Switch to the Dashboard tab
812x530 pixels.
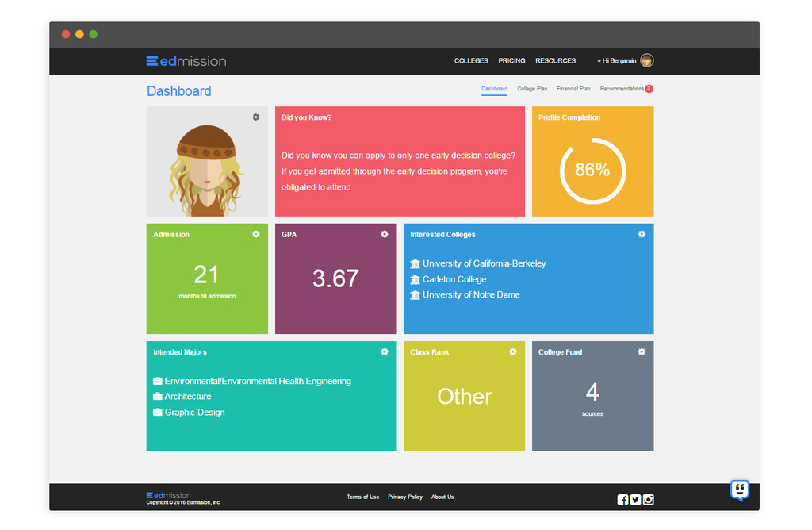click(x=495, y=89)
